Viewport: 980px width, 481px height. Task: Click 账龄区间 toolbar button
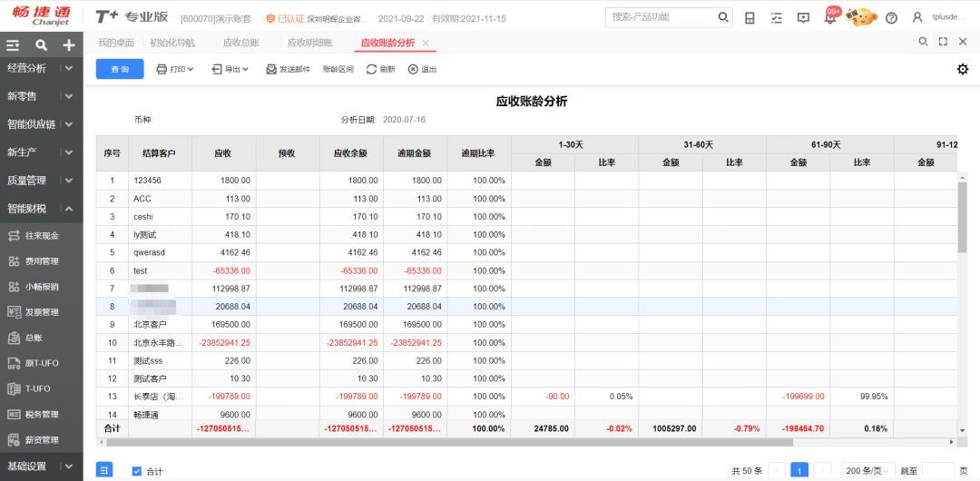click(338, 70)
